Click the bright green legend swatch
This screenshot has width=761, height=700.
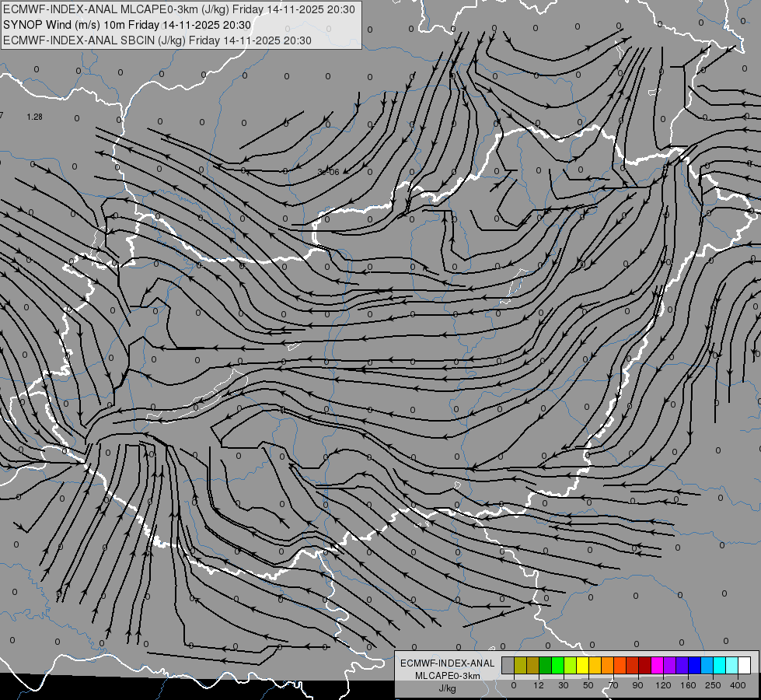[557, 665]
